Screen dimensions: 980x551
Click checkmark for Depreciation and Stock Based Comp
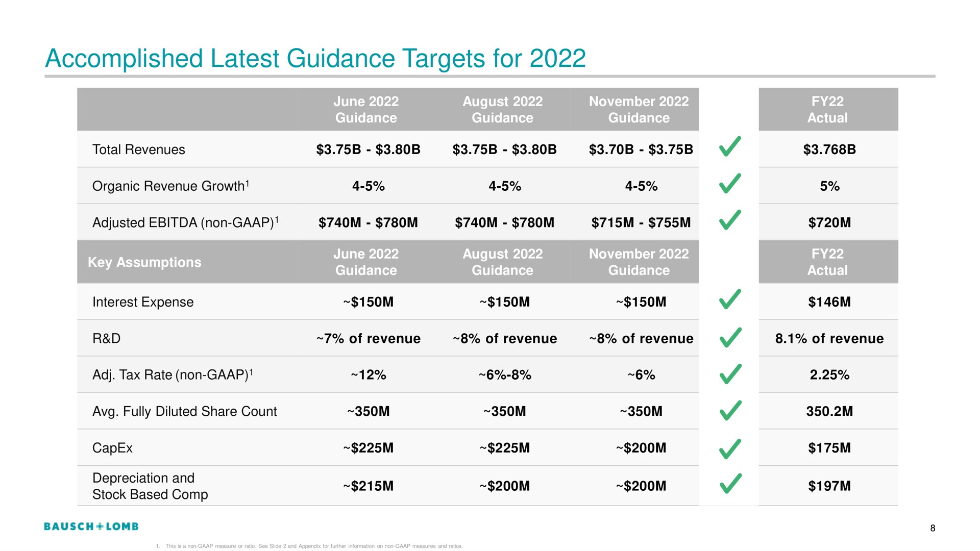pyautogui.click(x=730, y=483)
